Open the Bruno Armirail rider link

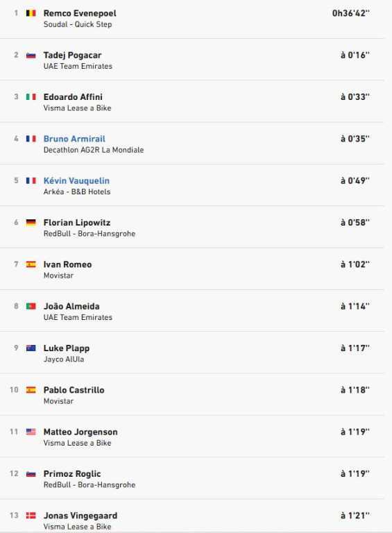(x=74, y=139)
